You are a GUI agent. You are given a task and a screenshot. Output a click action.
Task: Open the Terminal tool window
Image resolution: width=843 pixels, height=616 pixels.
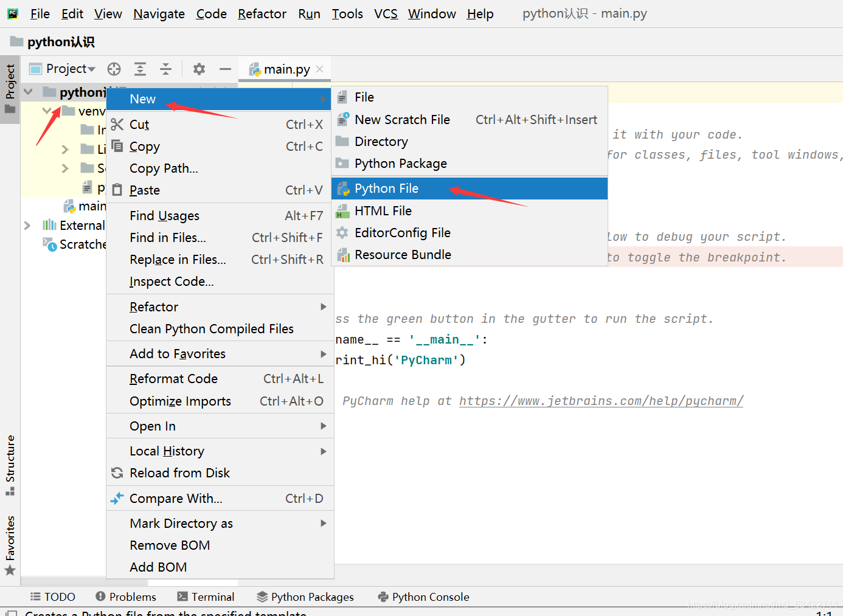pyautogui.click(x=206, y=597)
